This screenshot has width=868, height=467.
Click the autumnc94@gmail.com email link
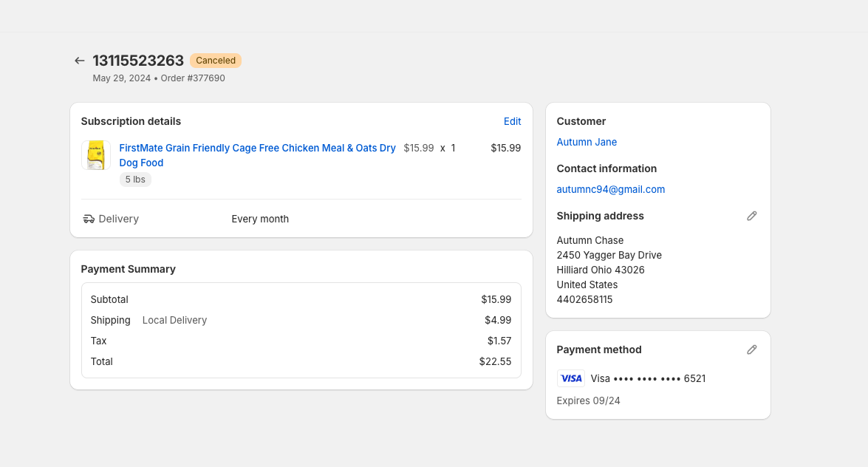(610, 189)
